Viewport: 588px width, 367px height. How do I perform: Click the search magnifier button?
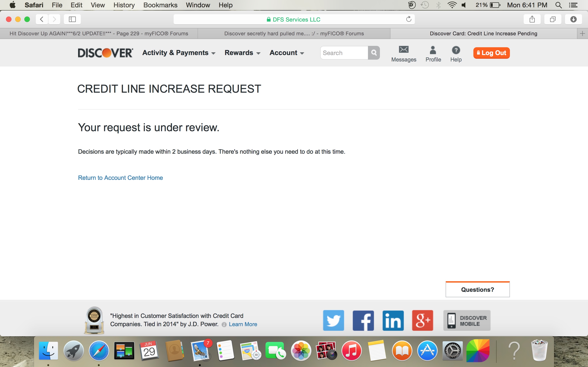(x=374, y=53)
